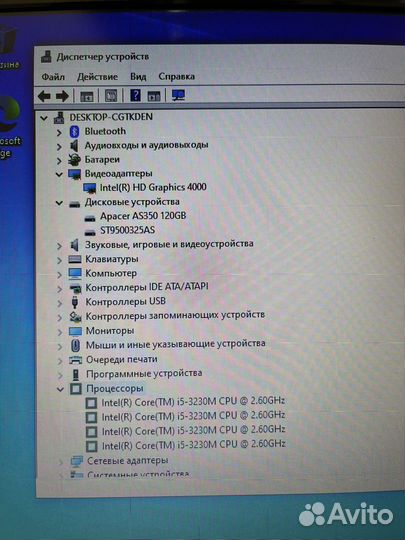Click the Bluetooth category icon
Screen dimensions: 405x540
(x=74, y=132)
